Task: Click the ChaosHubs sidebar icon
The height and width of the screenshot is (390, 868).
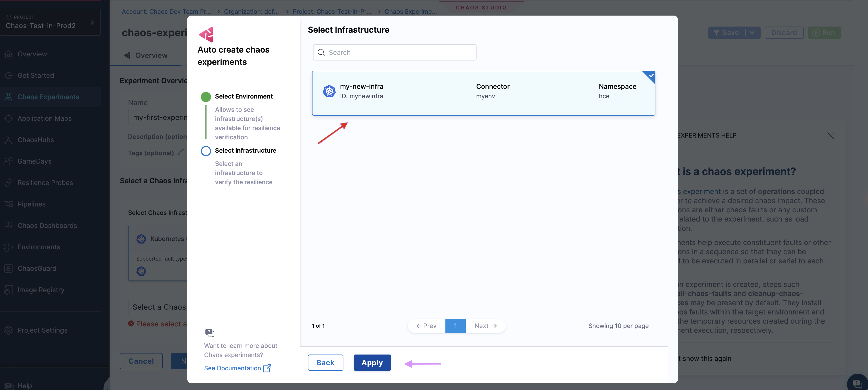Action: pyautogui.click(x=8, y=140)
